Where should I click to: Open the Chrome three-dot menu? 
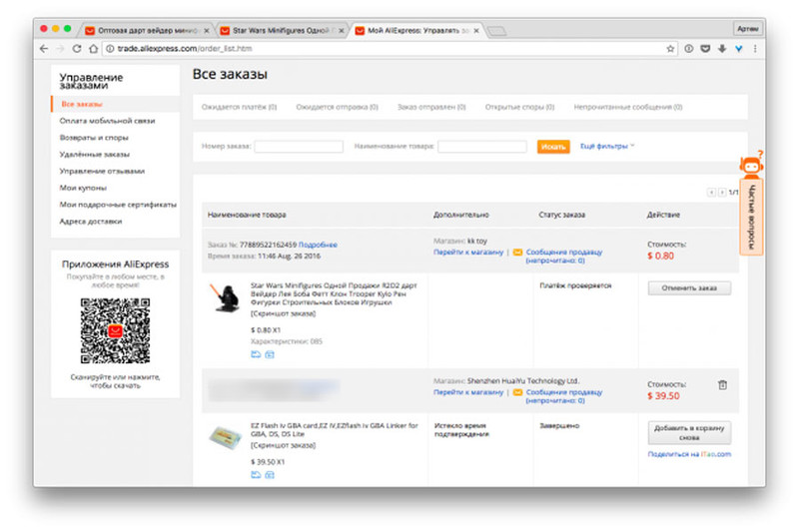point(755,48)
